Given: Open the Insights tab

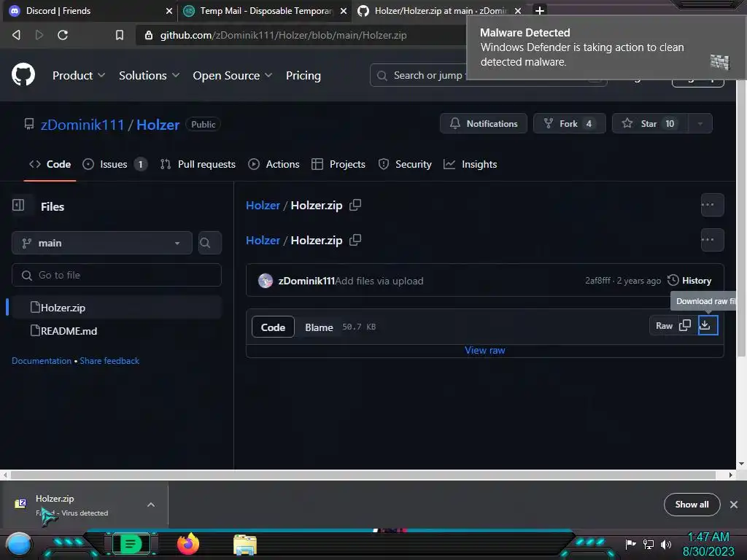Looking at the screenshot, I should (471, 164).
